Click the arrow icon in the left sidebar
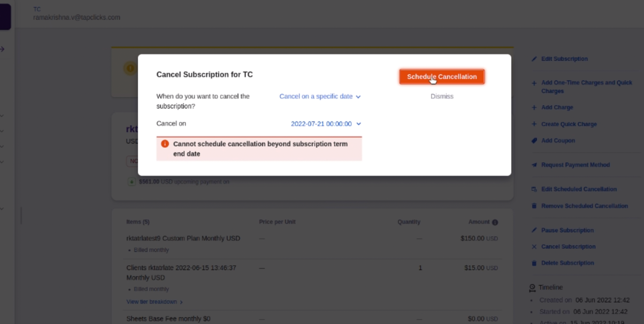This screenshot has width=644, height=324. point(2,49)
